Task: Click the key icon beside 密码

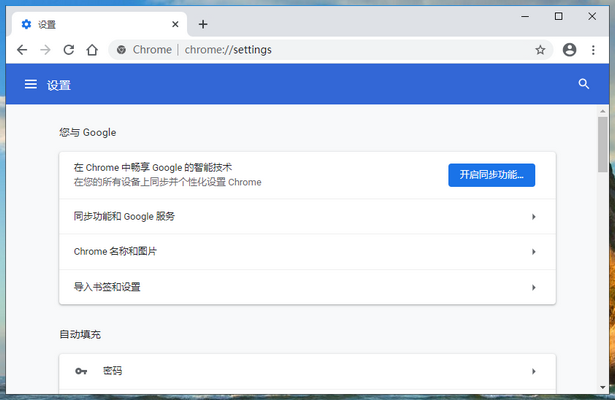Action: click(x=81, y=371)
